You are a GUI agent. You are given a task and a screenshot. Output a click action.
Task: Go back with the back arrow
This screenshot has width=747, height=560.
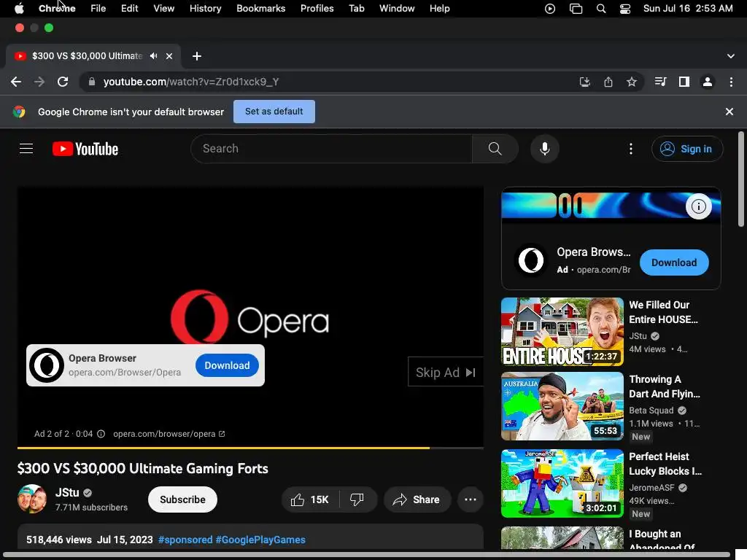(16, 82)
